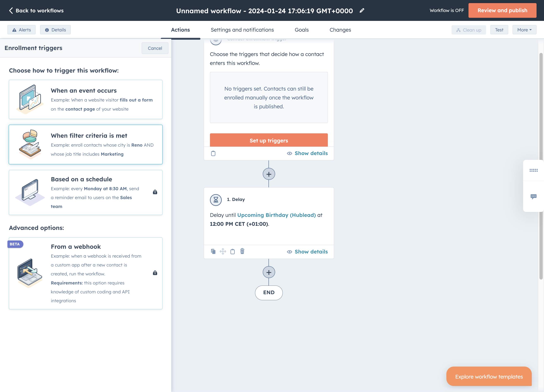This screenshot has width=544, height=392.
Task: Select When an event occurs trigger
Action: (86, 99)
